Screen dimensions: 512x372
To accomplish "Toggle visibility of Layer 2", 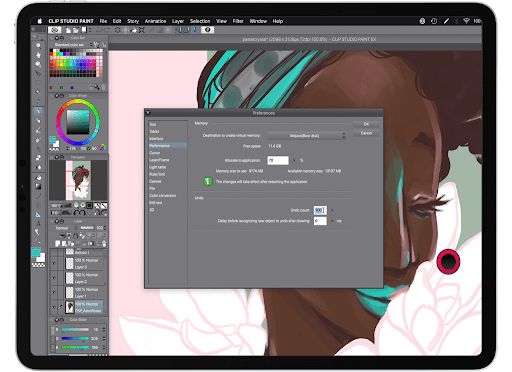I will point(54,278).
